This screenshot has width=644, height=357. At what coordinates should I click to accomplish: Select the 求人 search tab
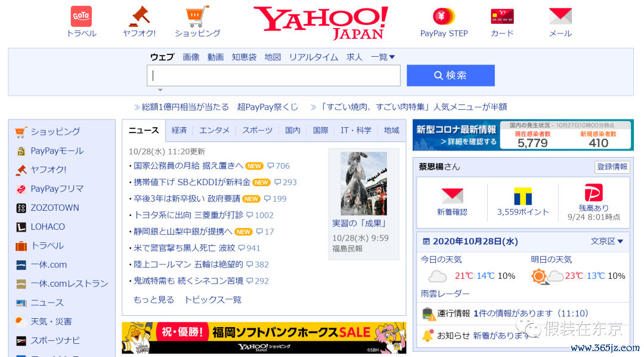(x=354, y=57)
